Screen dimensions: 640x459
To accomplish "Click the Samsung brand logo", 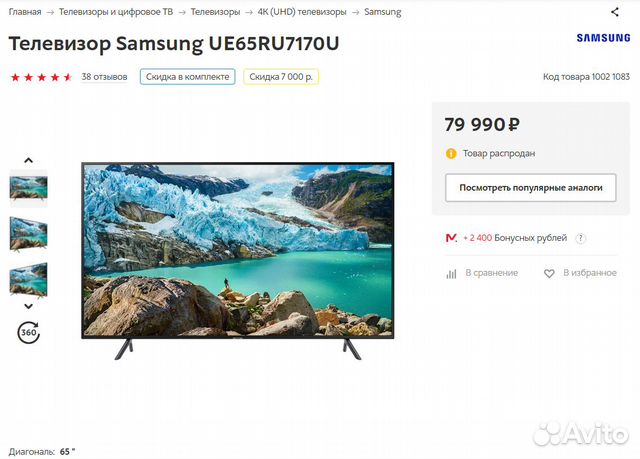I will pos(603,38).
